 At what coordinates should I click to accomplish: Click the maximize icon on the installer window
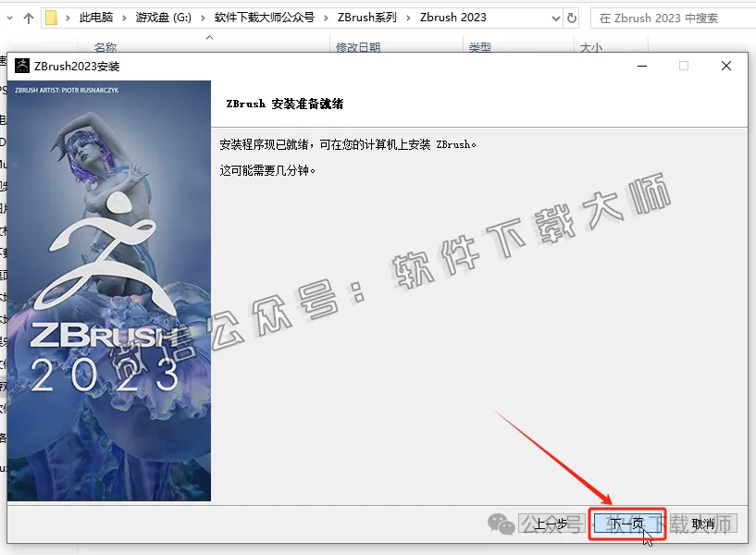pos(683,66)
